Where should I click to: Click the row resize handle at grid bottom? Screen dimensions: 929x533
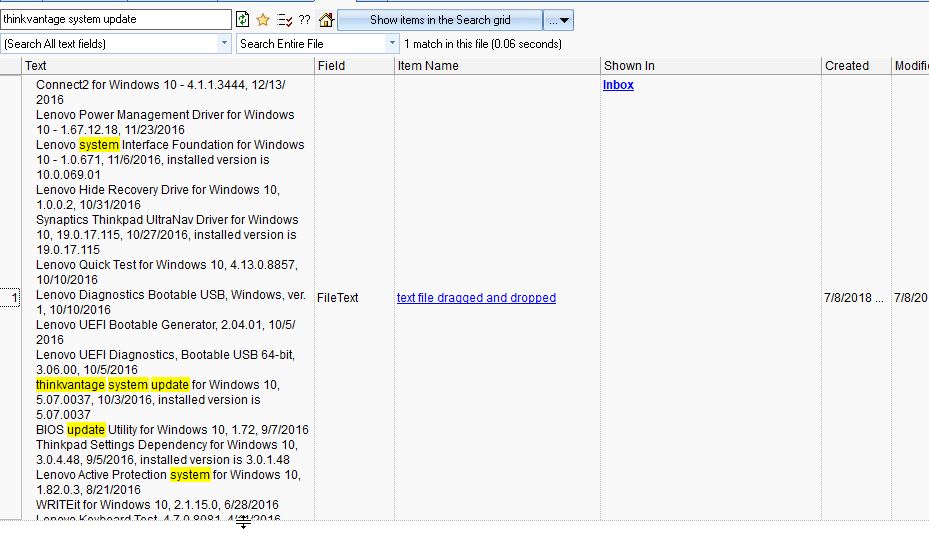pos(244,522)
